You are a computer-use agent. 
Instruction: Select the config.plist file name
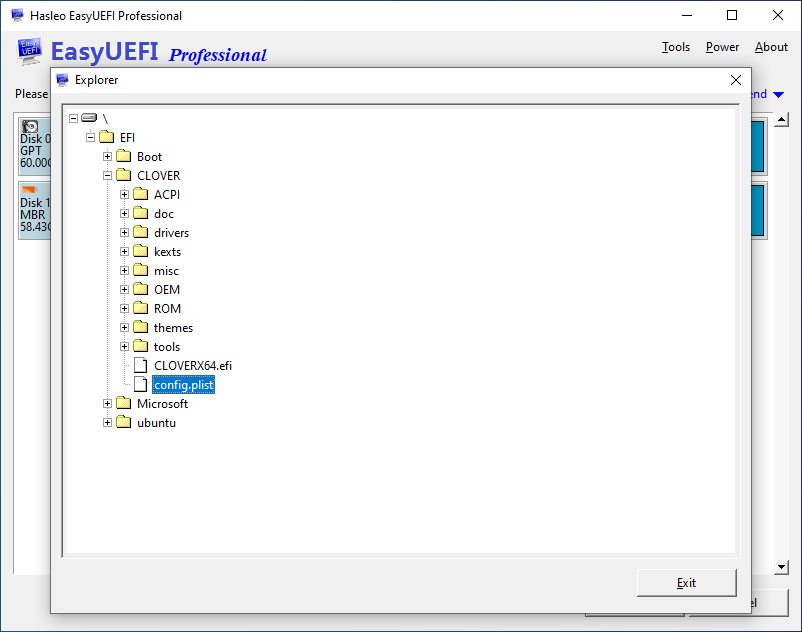point(184,385)
